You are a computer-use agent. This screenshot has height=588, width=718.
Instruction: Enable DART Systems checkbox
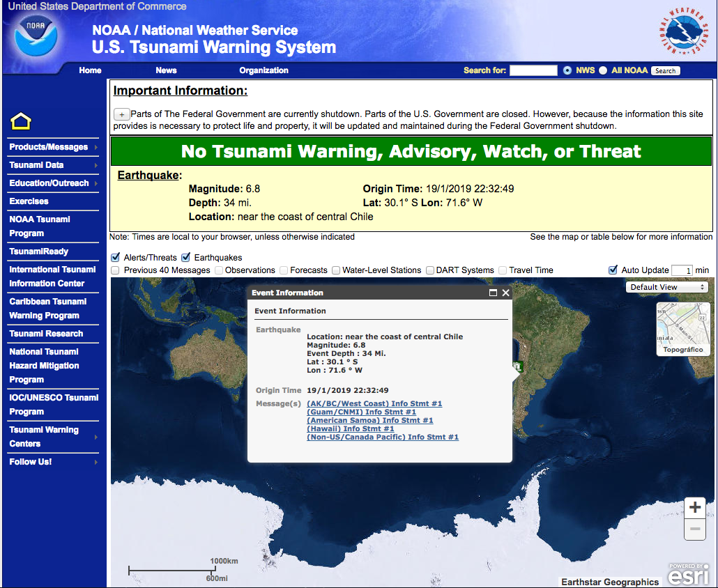[430, 270]
